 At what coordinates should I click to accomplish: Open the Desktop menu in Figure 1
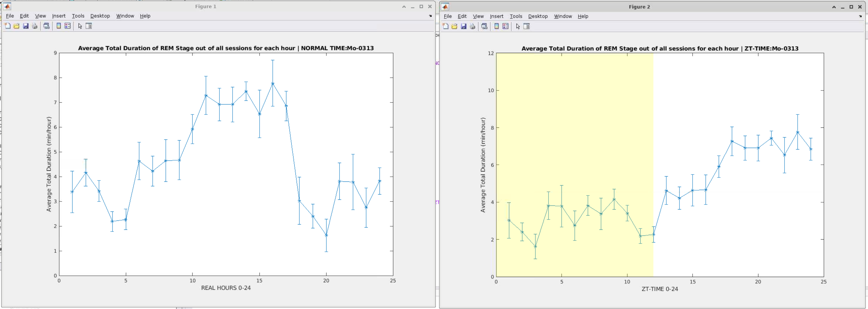[x=100, y=16]
